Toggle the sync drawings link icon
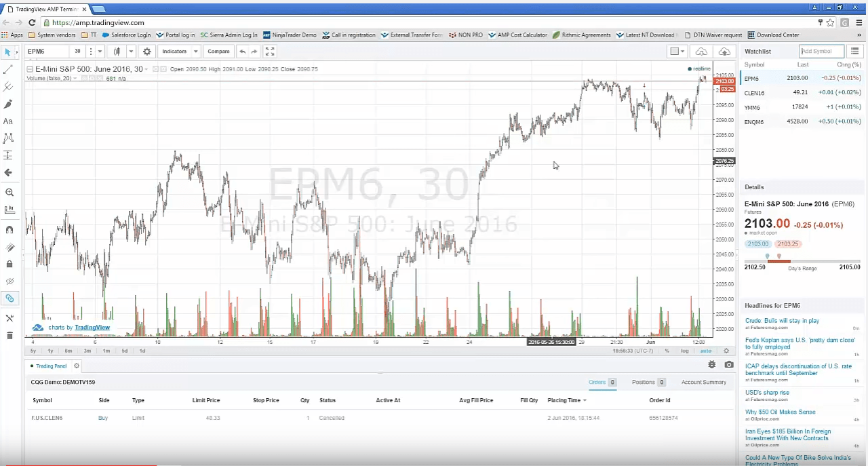Image resolution: width=868 pixels, height=466 pixels. tap(9, 298)
